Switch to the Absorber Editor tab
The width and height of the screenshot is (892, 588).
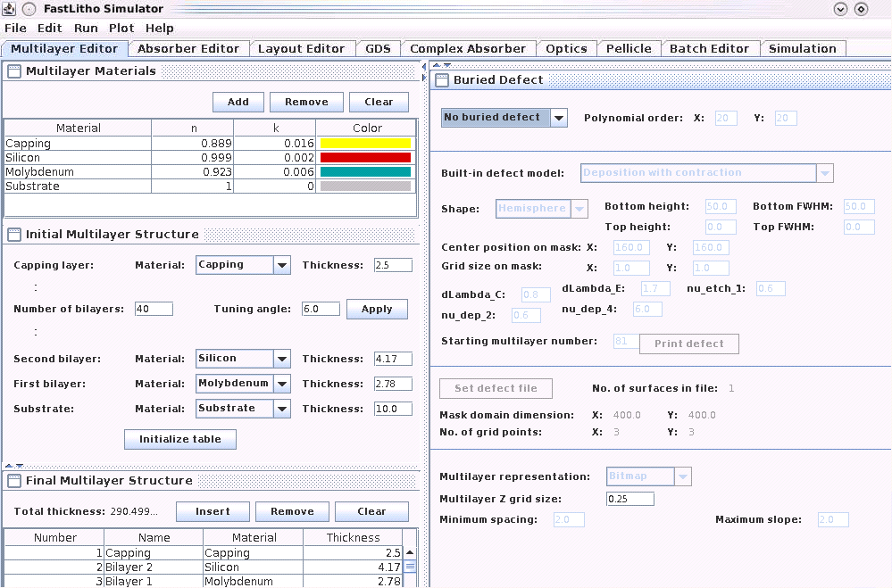(x=188, y=49)
